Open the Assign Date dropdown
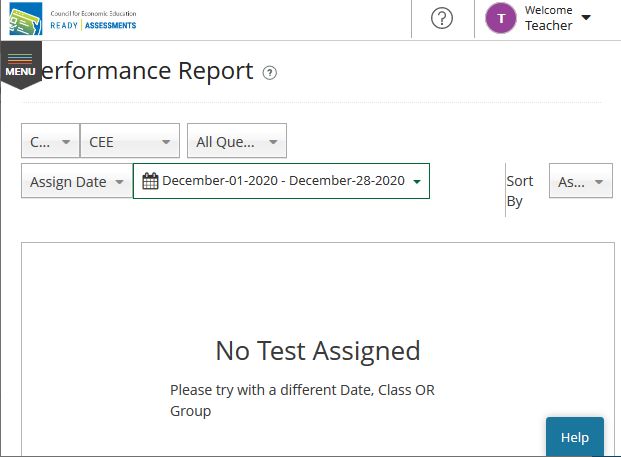Image resolution: width=621 pixels, height=457 pixels. [77, 181]
